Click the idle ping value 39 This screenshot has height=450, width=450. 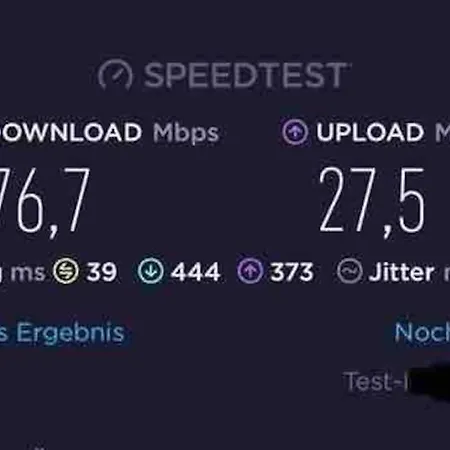(101, 272)
